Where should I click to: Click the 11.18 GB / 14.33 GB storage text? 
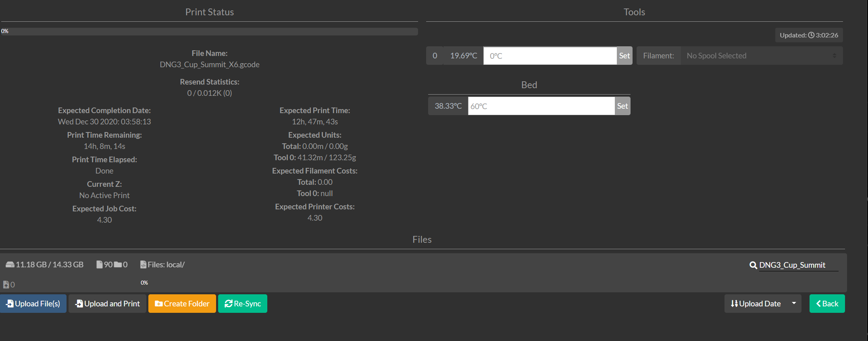[50, 265]
